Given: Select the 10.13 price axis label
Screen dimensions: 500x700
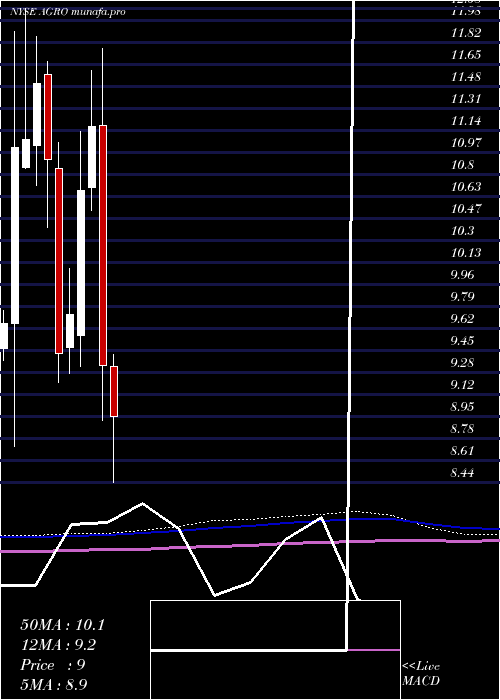Looking at the screenshot, I should tap(466, 253).
